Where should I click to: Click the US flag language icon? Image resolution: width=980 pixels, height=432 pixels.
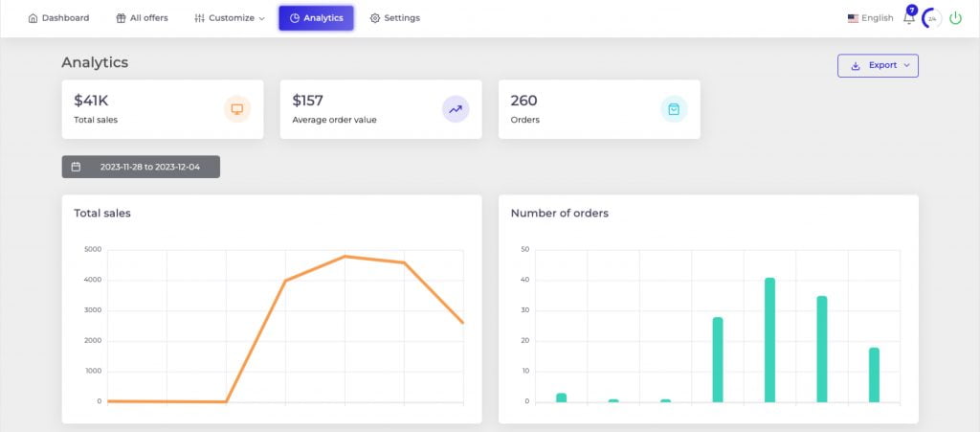[853, 18]
